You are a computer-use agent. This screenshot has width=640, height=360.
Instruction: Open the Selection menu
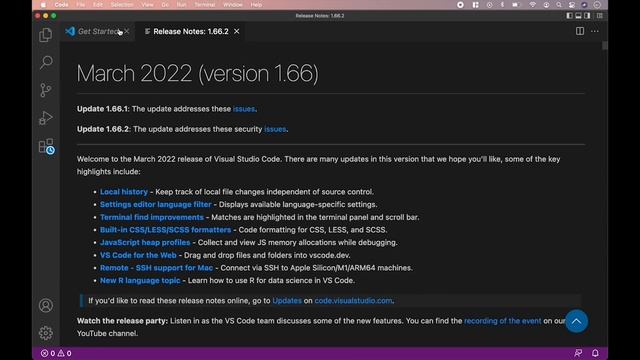(x=122, y=5)
